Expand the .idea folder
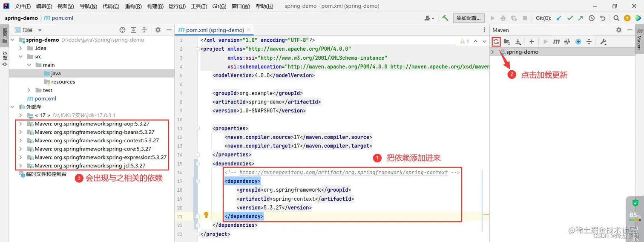This screenshot has width=644, height=242. (x=20, y=48)
